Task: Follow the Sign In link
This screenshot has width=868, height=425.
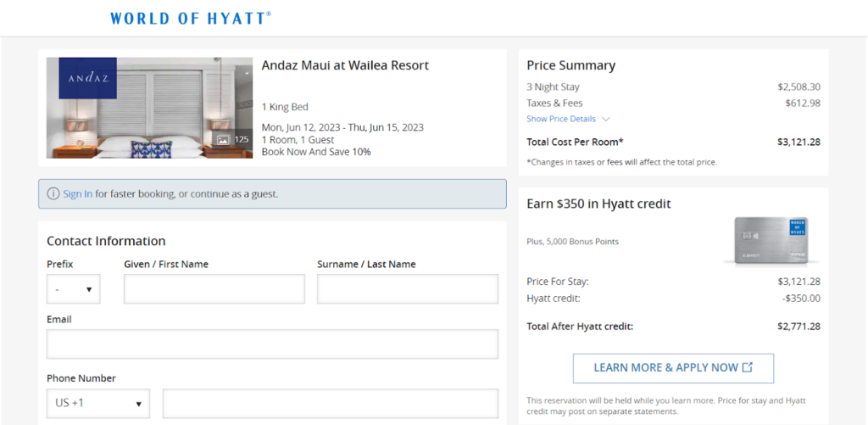Action: (x=78, y=193)
